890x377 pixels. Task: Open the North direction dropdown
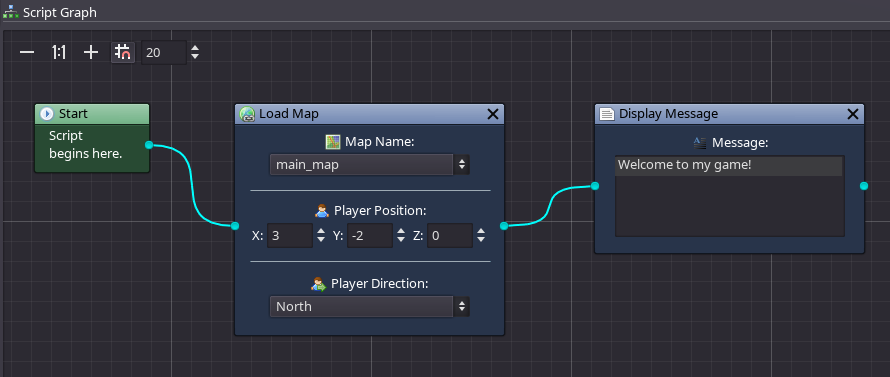pyautogui.click(x=370, y=307)
